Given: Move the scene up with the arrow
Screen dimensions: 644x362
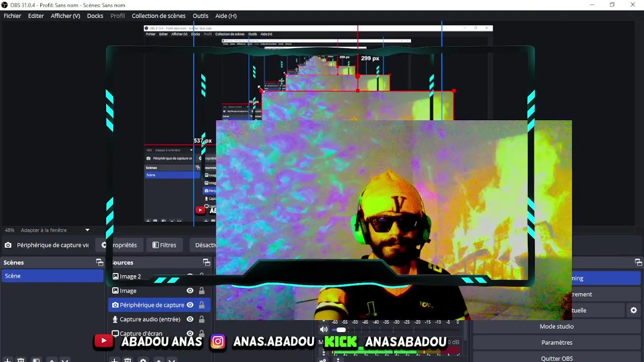Looking at the screenshot, I should 51,360.
